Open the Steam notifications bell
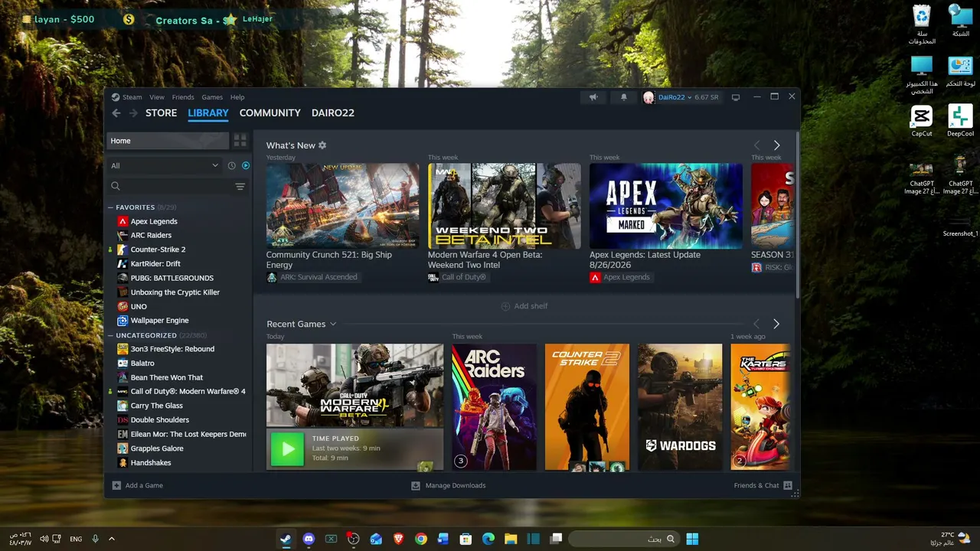 click(623, 97)
